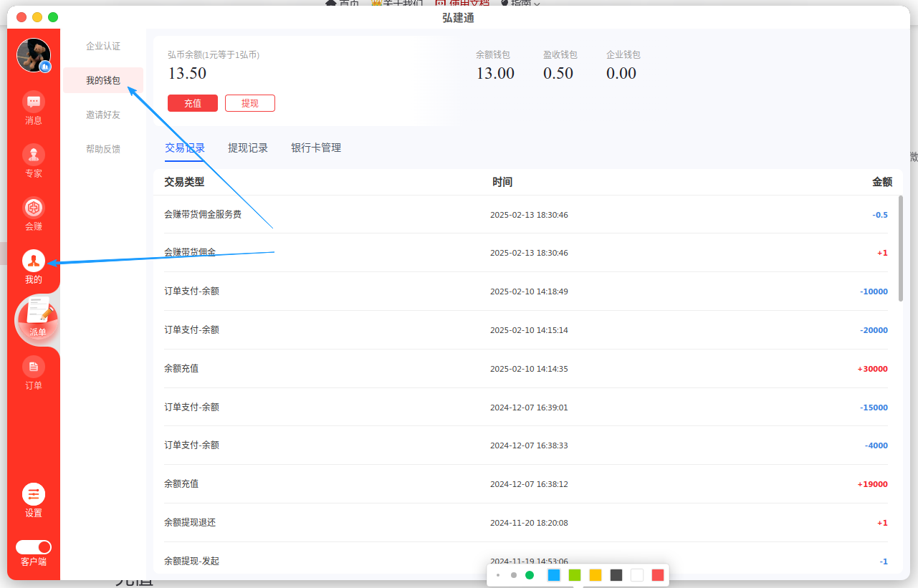Toggle the 客户端 client mode switch

pyautogui.click(x=34, y=547)
